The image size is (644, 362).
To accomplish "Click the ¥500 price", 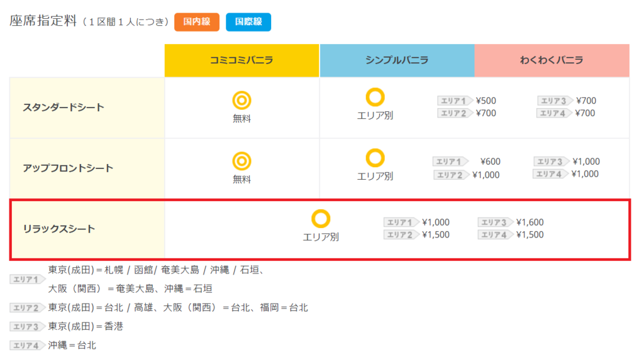I will click(x=486, y=101).
